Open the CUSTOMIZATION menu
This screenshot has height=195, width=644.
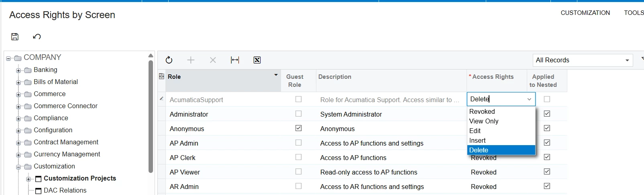point(585,13)
